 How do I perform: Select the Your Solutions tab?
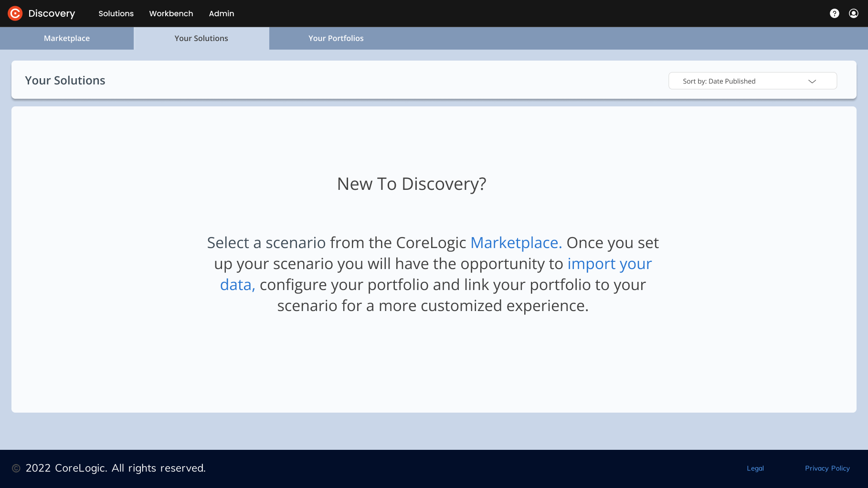pos(201,38)
